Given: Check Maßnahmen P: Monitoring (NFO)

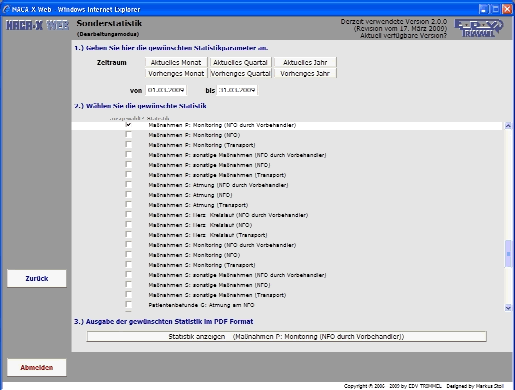Looking at the screenshot, I should 129,135.
